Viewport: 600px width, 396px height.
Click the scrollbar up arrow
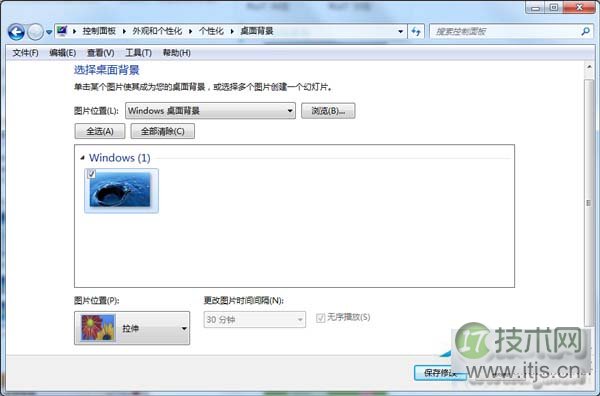click(589, 67)
